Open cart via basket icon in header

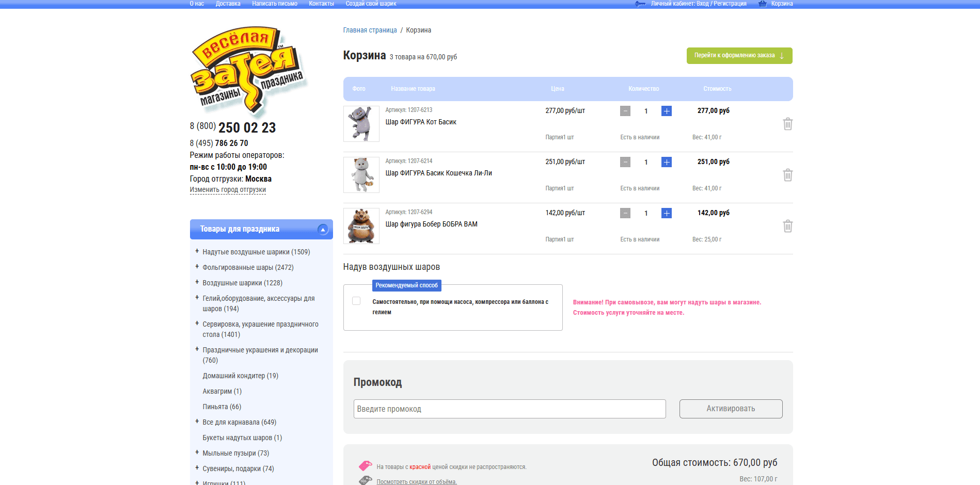tap(762, 4)
